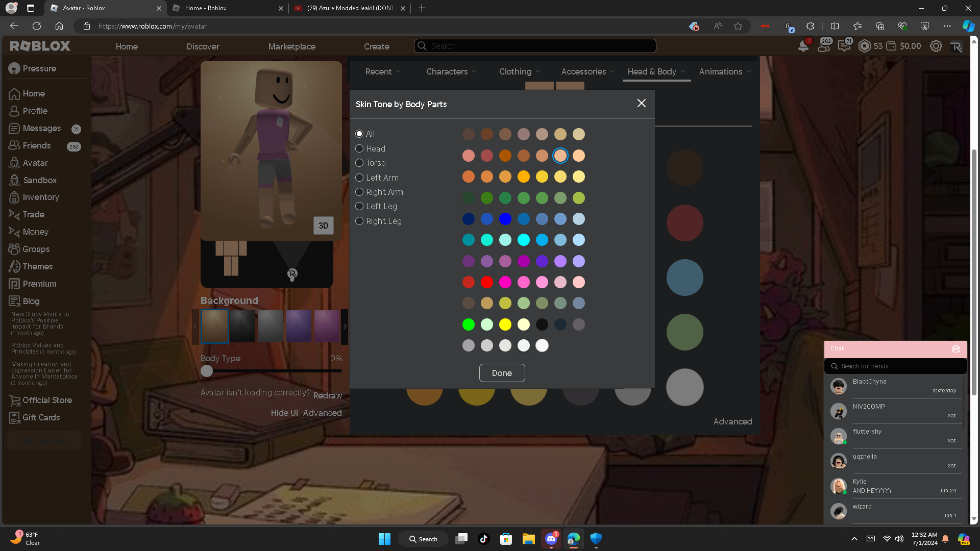The width and height of the screenshot is (980, 551).
Task: Select the Right Arm radio button
Action: point(359,192)
